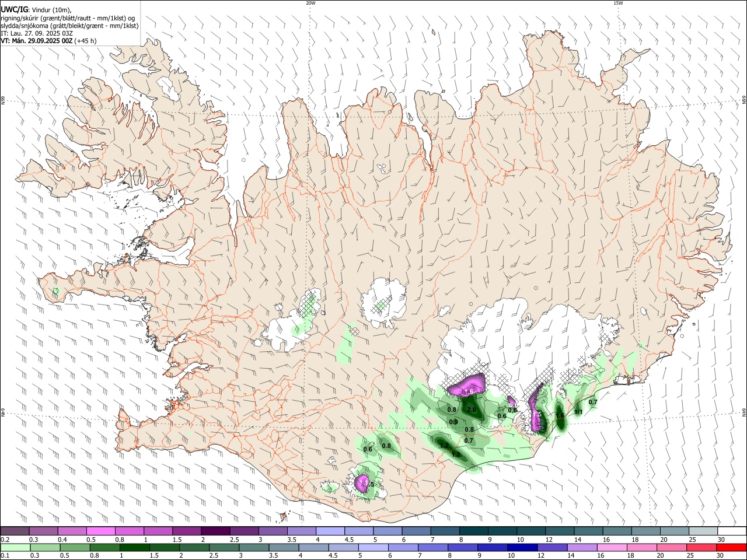Select the grey-purple 0.2 swatch in the snow legend
The image size is (747, 560).
(x=15, y=531)
